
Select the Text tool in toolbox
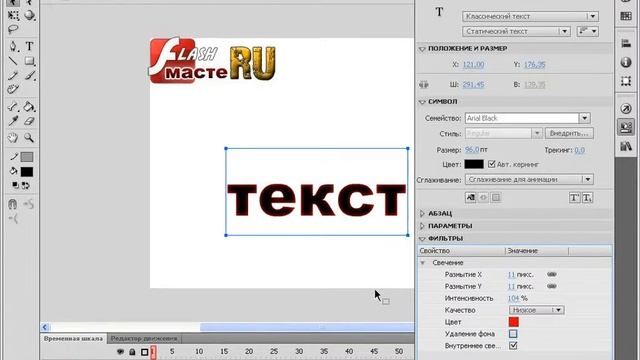[x=29, y=46]
